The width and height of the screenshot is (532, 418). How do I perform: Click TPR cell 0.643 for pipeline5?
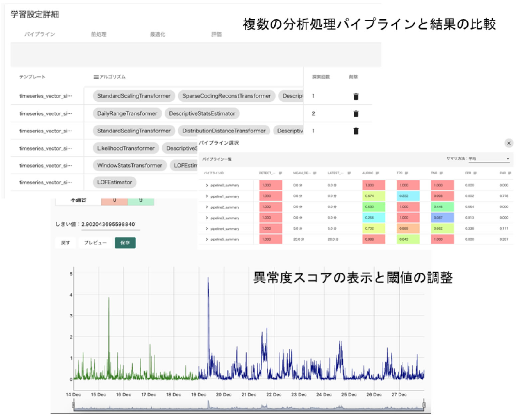tap(408, 239)
